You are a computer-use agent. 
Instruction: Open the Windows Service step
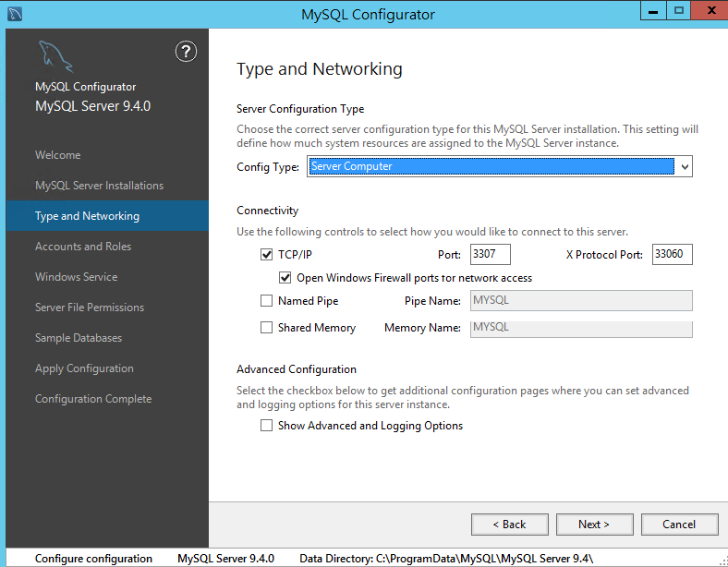[77, 277]
